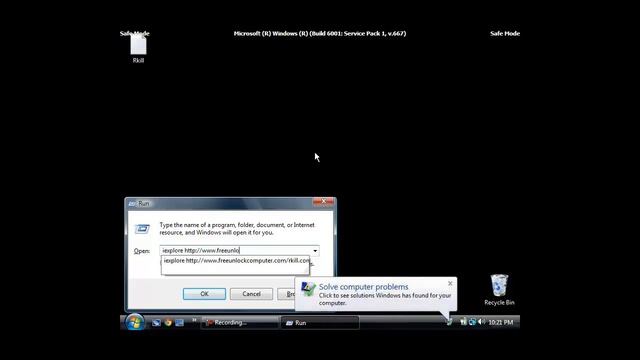The width and height of the screenshot is (640, 360).
Task: Expand the quick launch overflow chevron
Action: point(194,320)
